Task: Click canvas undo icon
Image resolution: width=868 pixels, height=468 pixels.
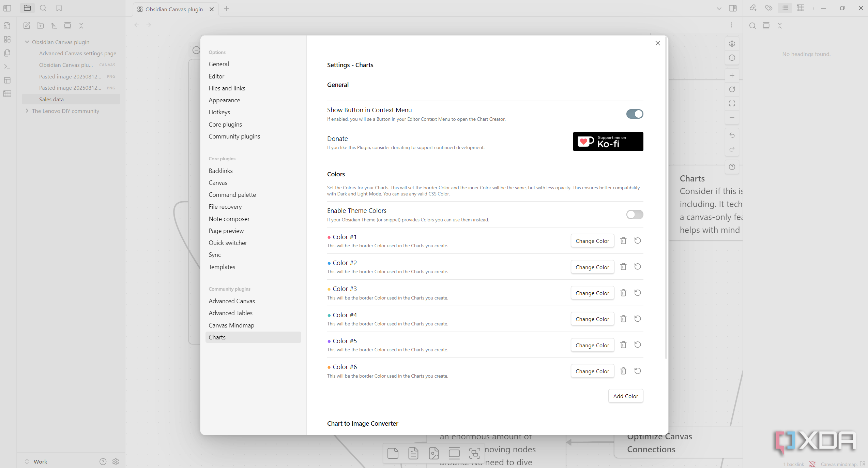Action: [732, 135]
